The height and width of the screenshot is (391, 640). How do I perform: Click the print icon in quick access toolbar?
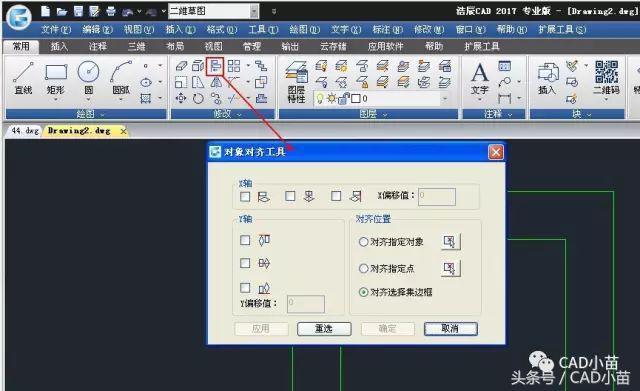[111, 11]
